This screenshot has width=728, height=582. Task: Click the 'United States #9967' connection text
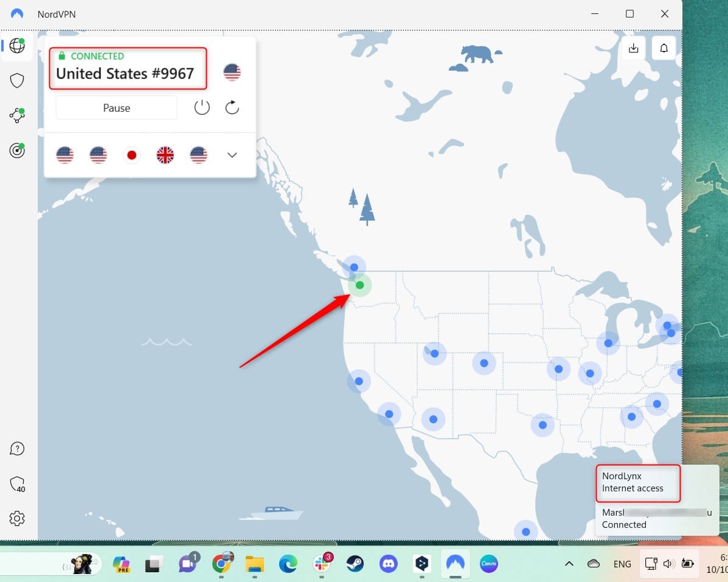125,74
